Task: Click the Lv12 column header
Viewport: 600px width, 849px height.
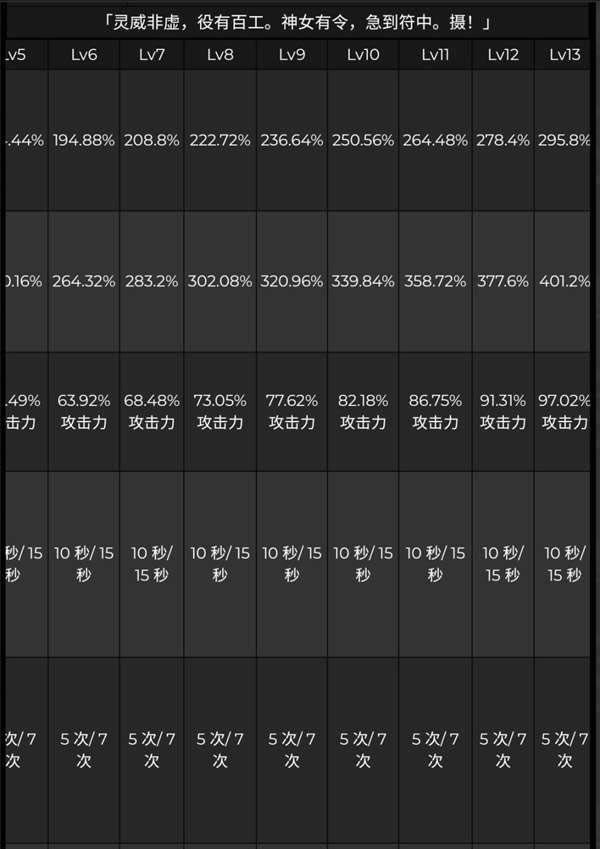Action: [x=503, y=54]
